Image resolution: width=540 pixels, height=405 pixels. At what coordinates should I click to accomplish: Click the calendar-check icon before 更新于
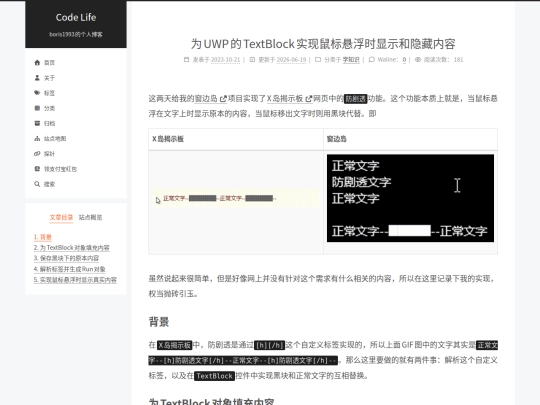pyautogui.click(x=252, y=60)
